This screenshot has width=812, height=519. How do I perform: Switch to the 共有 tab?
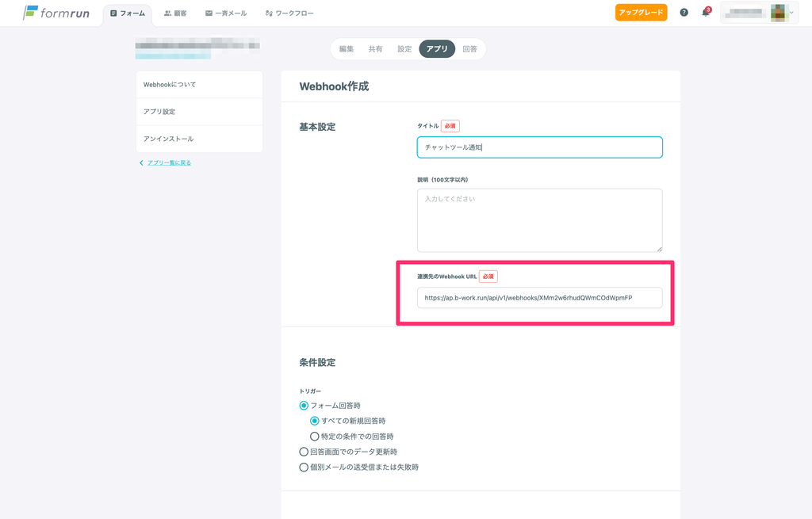tap(375, 49)
